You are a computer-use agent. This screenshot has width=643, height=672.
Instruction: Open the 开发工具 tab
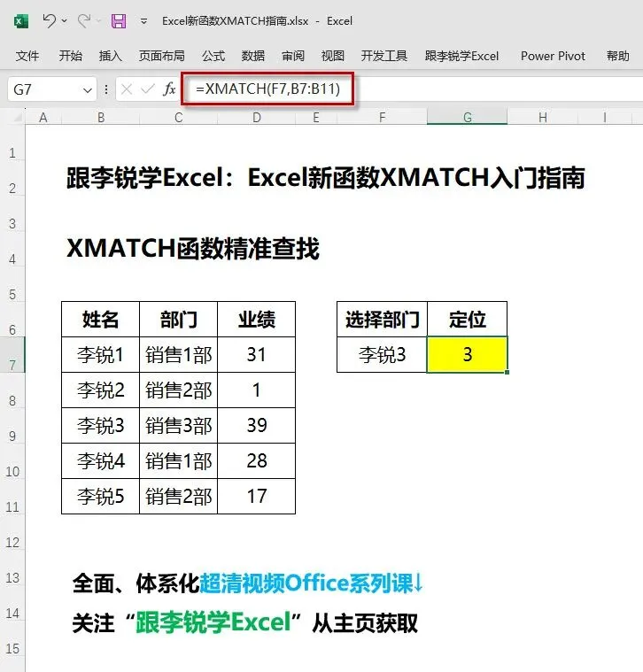(384, 56)
